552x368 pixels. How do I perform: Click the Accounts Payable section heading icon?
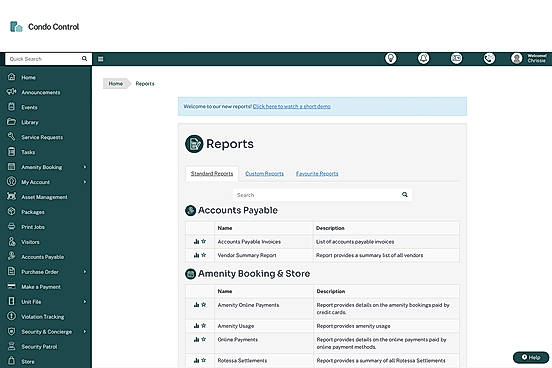pos(190,211)
